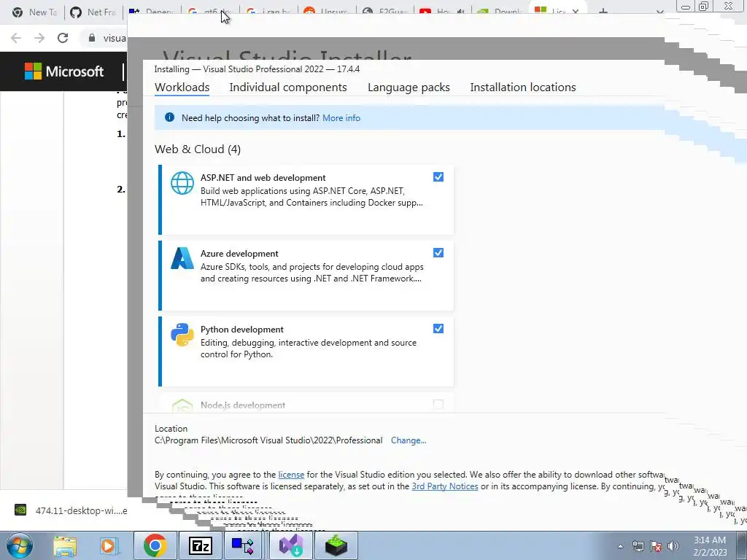Reload the Chrome page
This screenshot has height=560, width=747.
(x=63, y=38)
